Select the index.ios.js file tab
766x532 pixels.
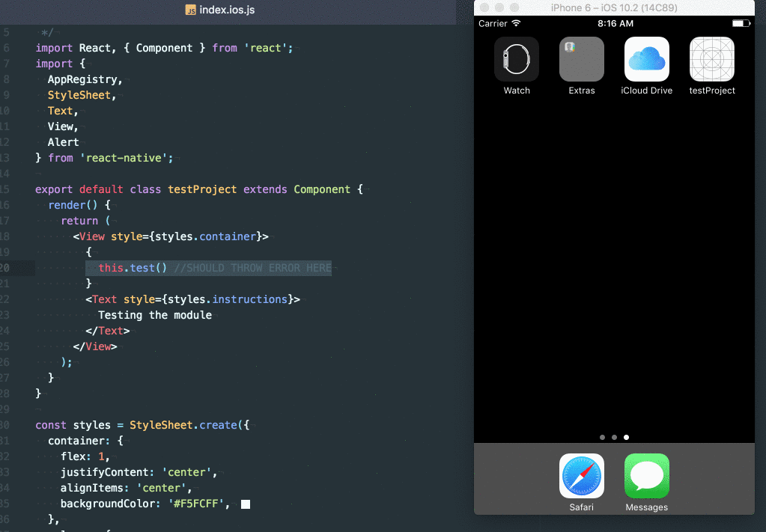[x=220, y=10]
